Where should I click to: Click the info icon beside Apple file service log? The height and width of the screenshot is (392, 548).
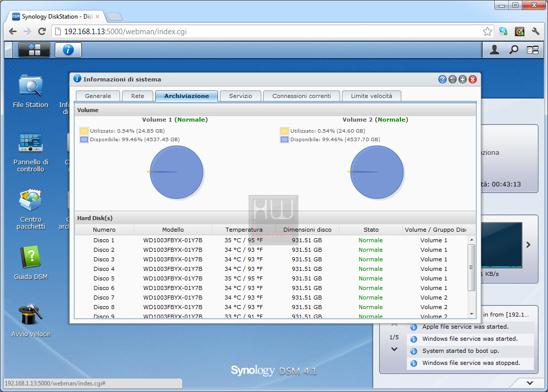tap(414, 327)
